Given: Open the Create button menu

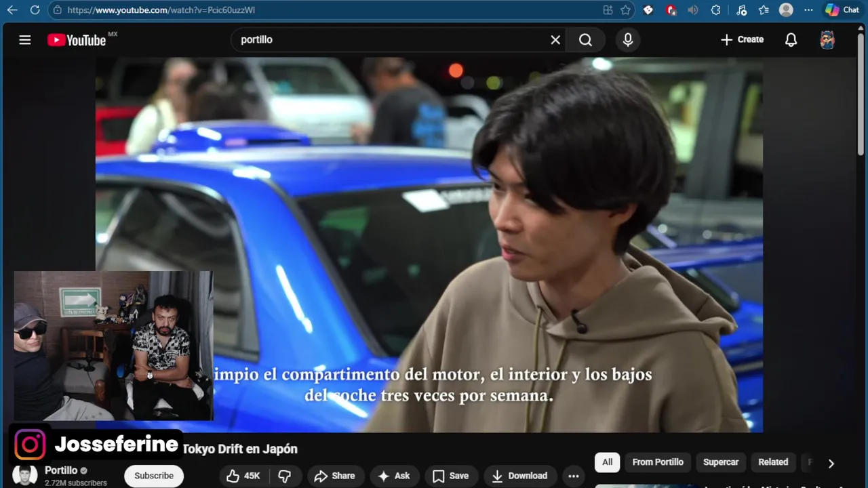Looking at the screenshot, I should click(x=742, y=40).
